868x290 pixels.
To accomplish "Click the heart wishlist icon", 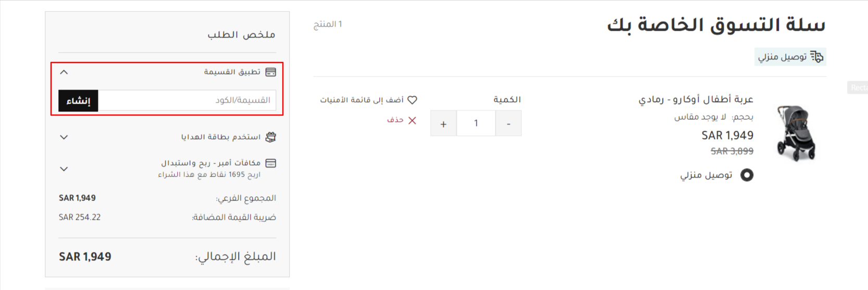I will tap(412, 100).
